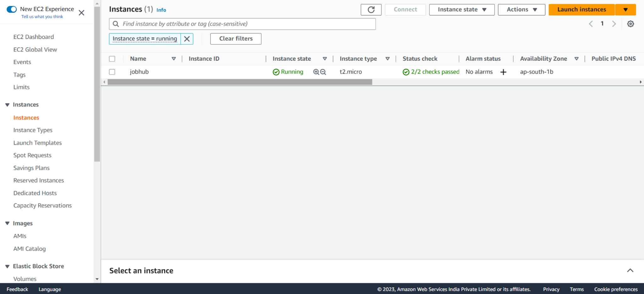Click the Connect button

[405, 9]
